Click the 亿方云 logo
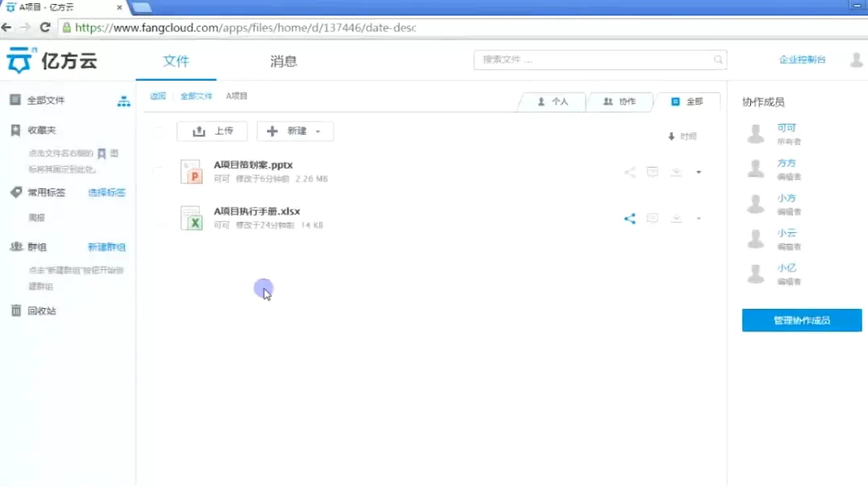 point(52,60)
